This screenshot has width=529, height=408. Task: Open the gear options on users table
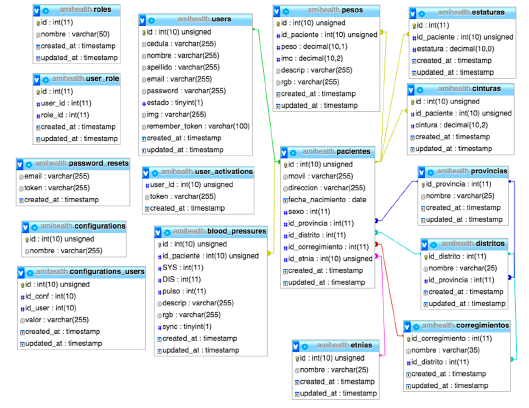coord(151,21)
